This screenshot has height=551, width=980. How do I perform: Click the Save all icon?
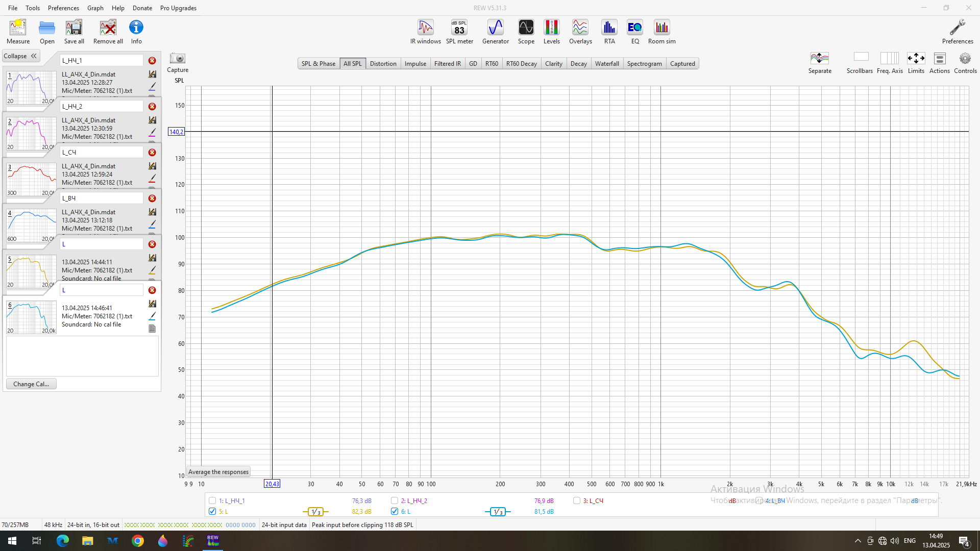tap(74, 32)
